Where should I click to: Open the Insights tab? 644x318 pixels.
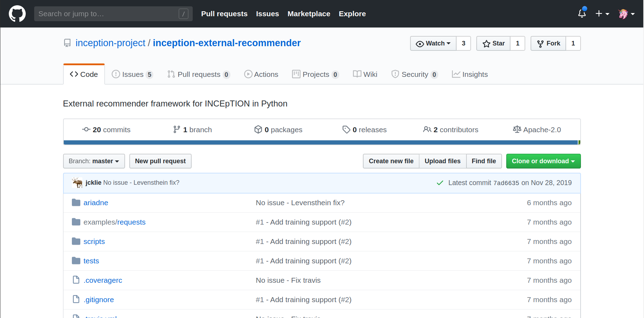pyautogui.click(x=470, y=74)
